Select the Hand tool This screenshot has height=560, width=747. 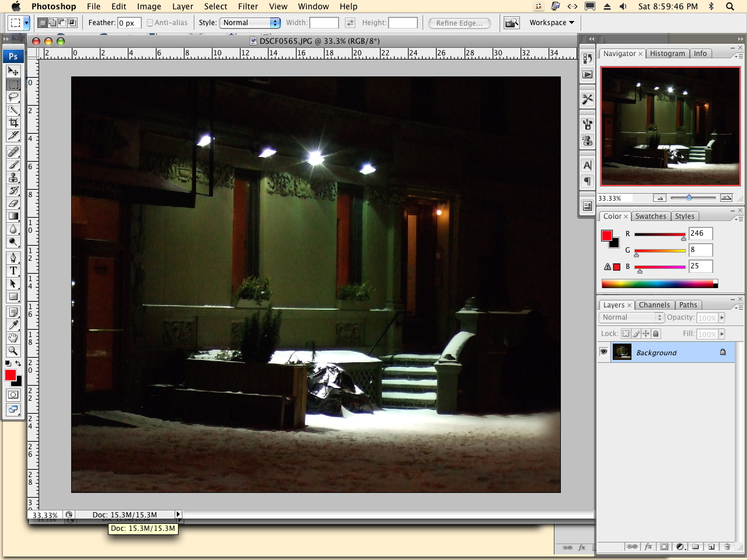(x=13, y=338)
